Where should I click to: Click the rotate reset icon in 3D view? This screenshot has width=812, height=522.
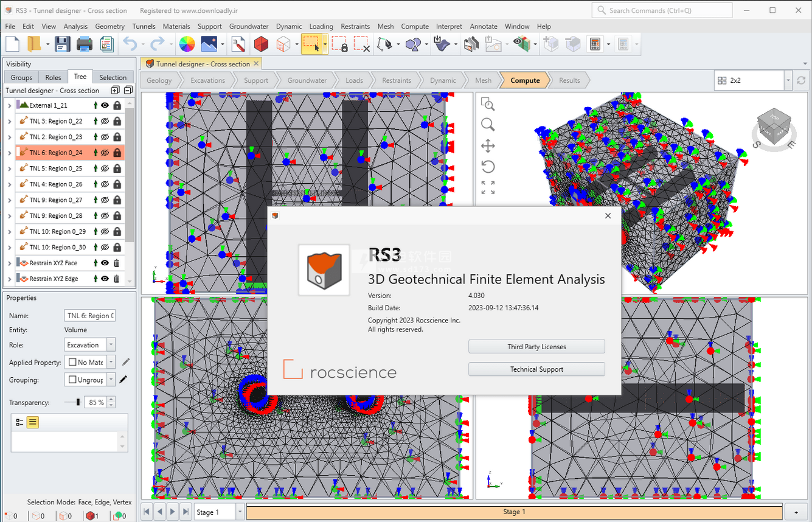(488, 167)
